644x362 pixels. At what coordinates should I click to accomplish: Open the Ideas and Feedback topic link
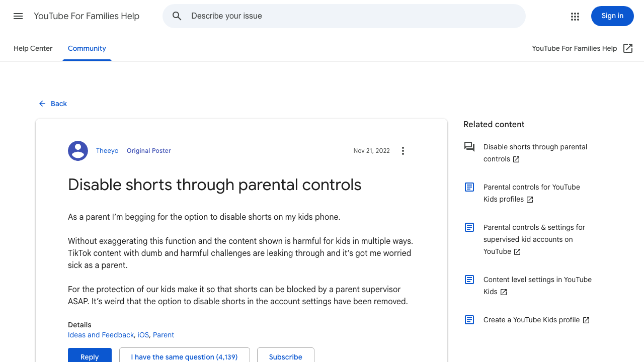pos(101,335)
